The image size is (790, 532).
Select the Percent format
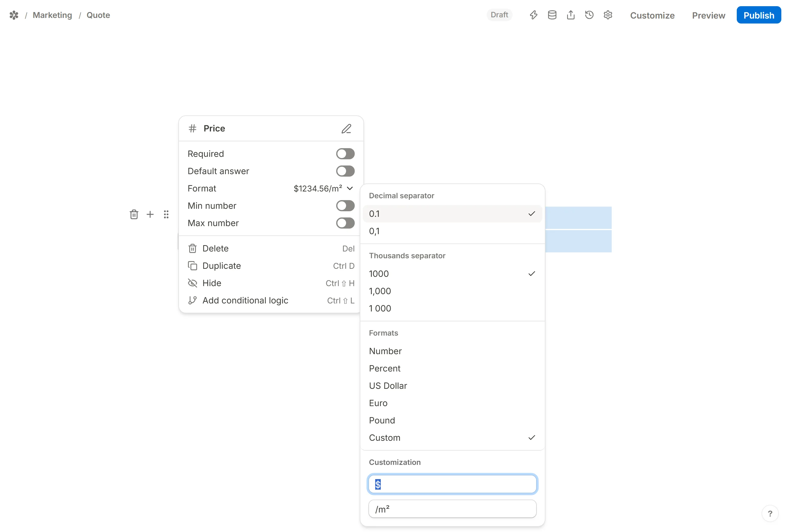click(452, 368)
